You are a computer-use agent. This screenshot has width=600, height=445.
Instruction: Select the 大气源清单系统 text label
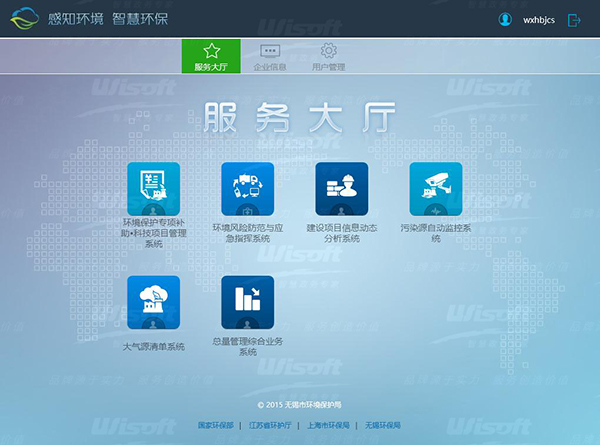153,347
